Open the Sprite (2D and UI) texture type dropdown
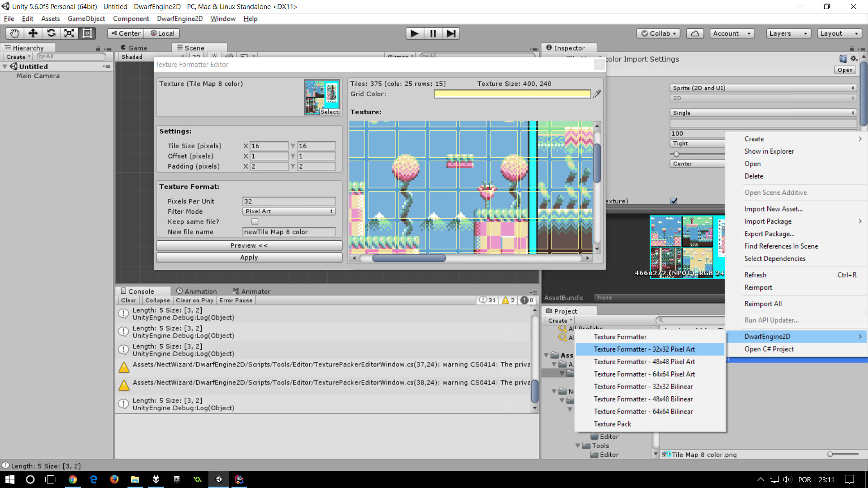Image resolution: width=868 pixels, height=488 pixels. (x=763, y=88)
